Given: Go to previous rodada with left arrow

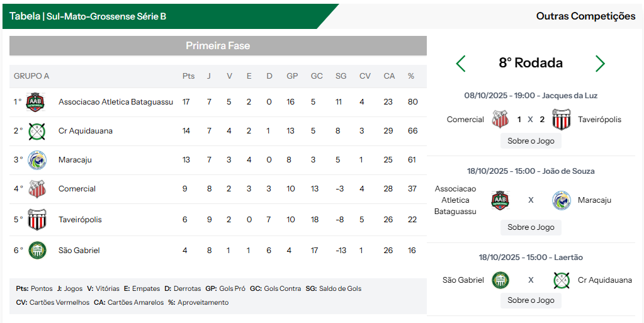Looking at the screenshot, I should [461, 63].
